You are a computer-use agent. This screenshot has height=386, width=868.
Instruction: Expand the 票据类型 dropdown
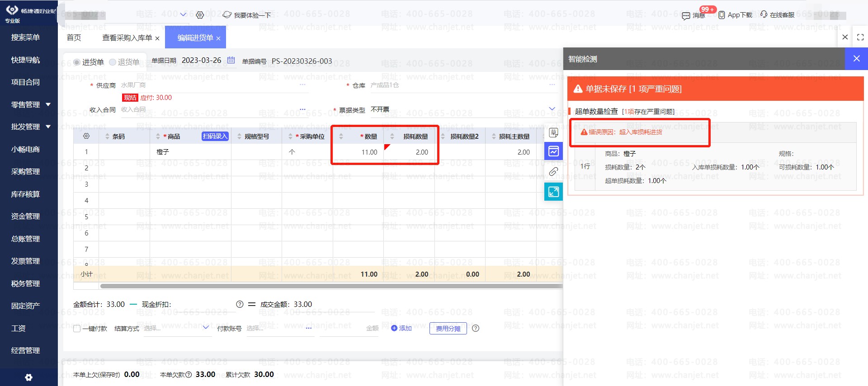tap(552, 108)
